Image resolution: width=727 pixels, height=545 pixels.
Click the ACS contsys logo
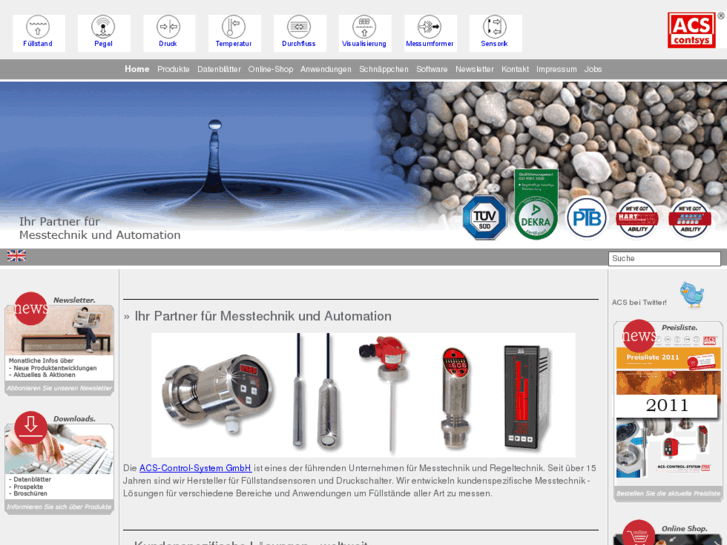692,30
